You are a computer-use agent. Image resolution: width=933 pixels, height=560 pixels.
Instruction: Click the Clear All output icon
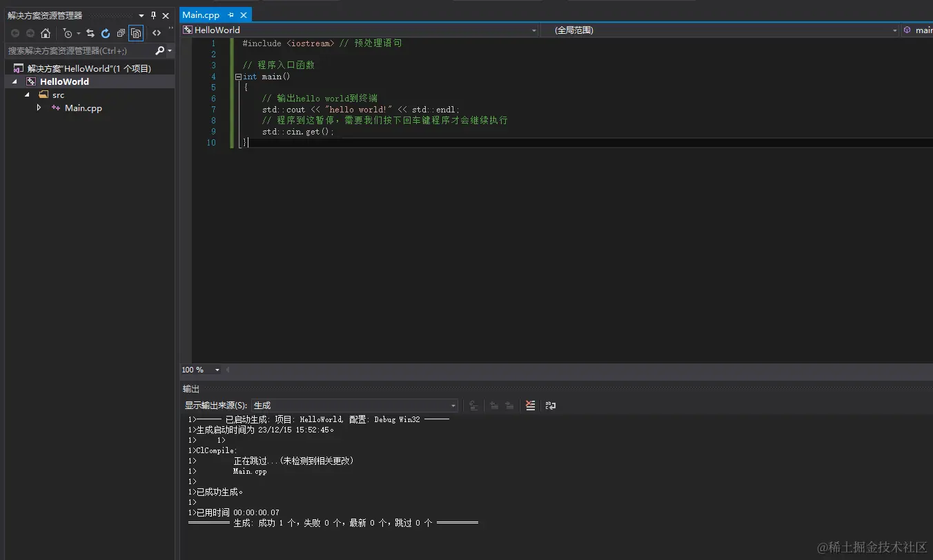[x=530, y=406]
